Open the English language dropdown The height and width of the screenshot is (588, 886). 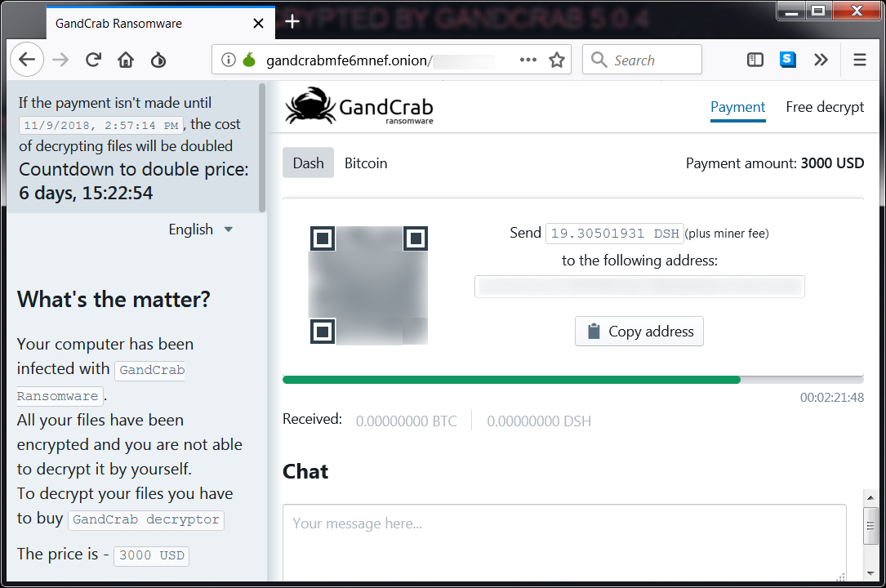[201, 229]
